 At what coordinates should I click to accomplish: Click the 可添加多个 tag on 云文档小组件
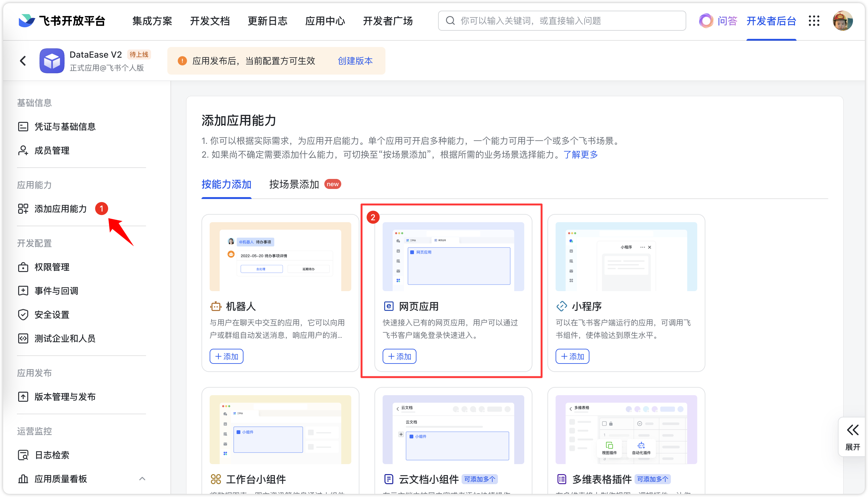coord(479,479)
